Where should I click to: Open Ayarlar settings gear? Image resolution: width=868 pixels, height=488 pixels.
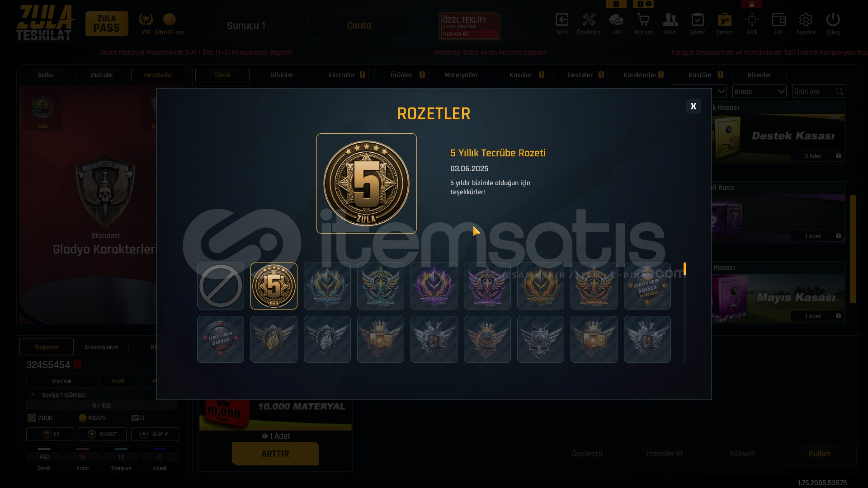(806, 24)
